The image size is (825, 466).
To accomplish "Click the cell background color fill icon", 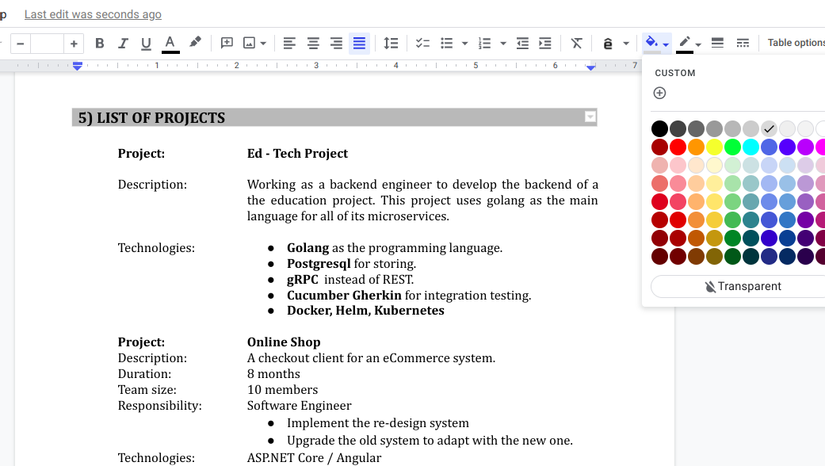I will (651, 42).
